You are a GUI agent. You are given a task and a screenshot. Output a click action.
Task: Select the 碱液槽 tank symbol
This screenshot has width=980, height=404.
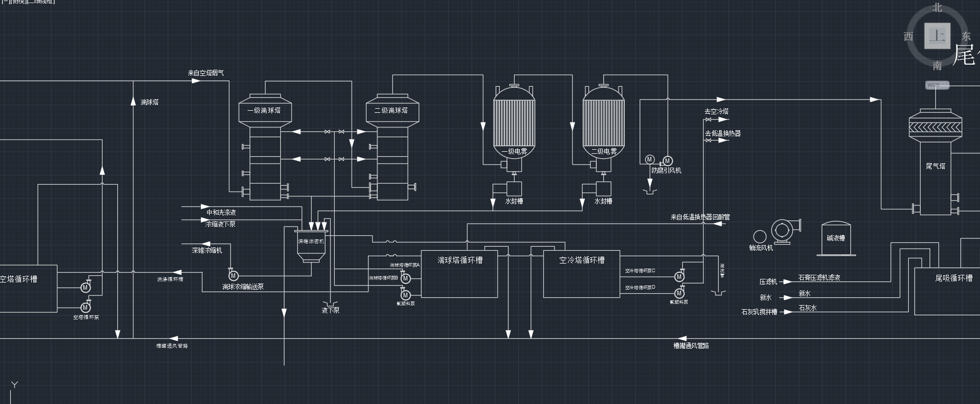tap(835, 238)
